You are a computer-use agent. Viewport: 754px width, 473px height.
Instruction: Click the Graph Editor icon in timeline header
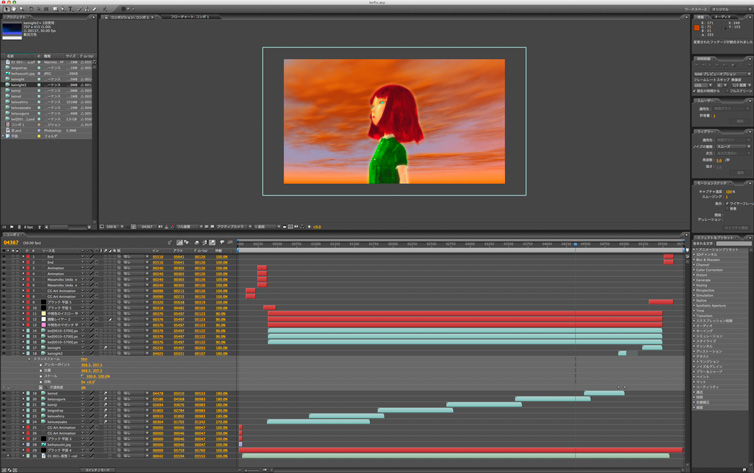coord(230,243)
